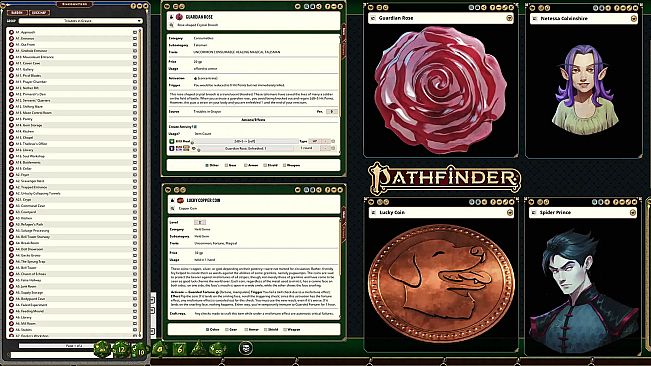Select Armor type on Guardian Rose sheet

point(246,165)
